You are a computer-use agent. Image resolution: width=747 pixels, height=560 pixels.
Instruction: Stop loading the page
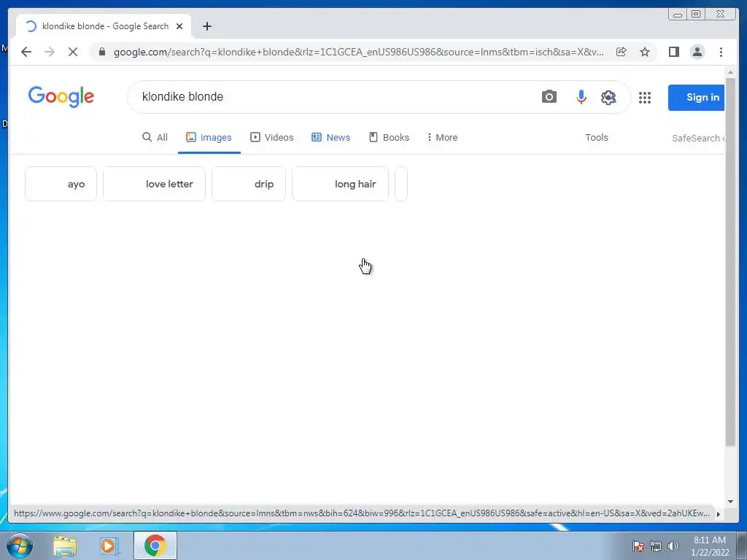tap(73, 52)
